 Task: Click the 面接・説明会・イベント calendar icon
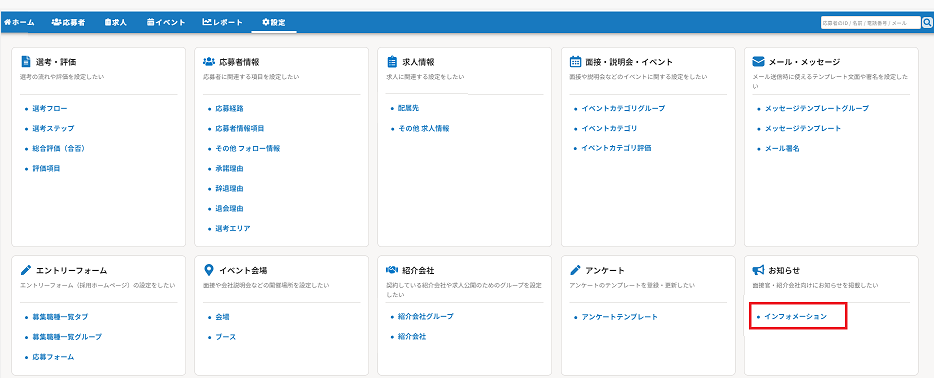[575, 61]
